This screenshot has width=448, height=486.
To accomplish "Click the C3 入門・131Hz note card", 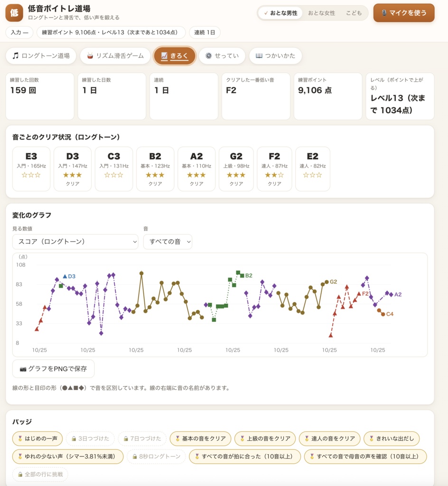I will (x=114, y=169).
